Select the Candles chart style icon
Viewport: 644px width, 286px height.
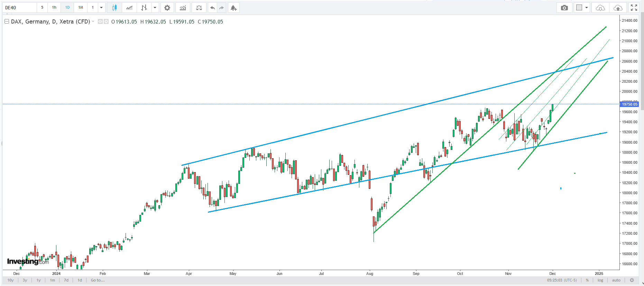click(114, 8)
